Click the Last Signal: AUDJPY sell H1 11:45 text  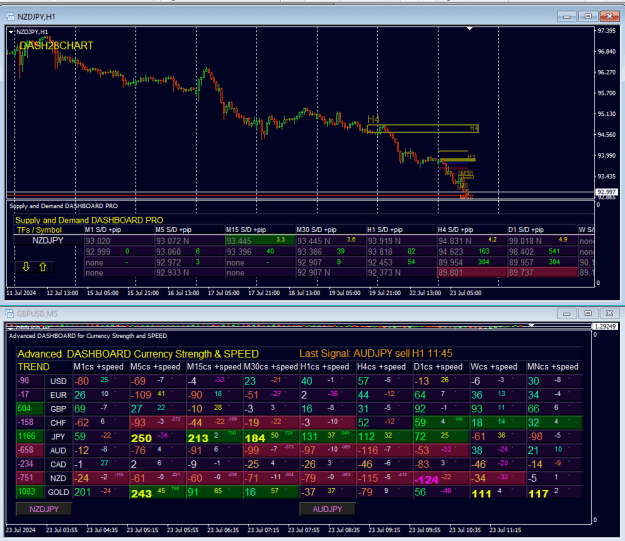pyautogui.click(x=375, y=353)
